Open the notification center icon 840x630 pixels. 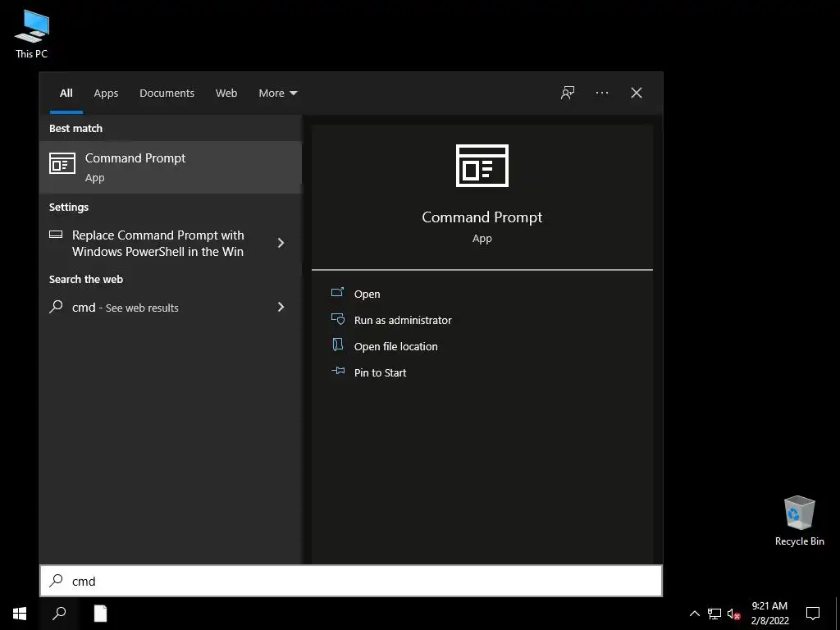pos(813,614)
